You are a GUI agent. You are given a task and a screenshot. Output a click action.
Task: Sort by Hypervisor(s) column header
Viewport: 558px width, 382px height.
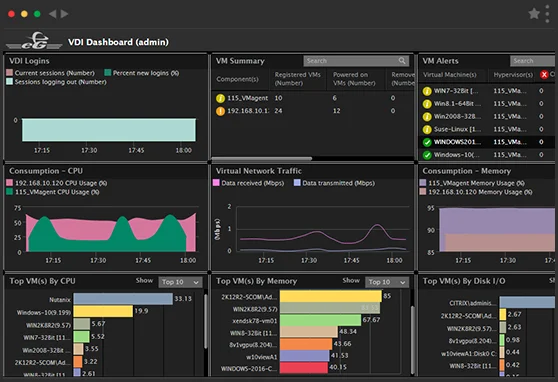coord(513,75)
